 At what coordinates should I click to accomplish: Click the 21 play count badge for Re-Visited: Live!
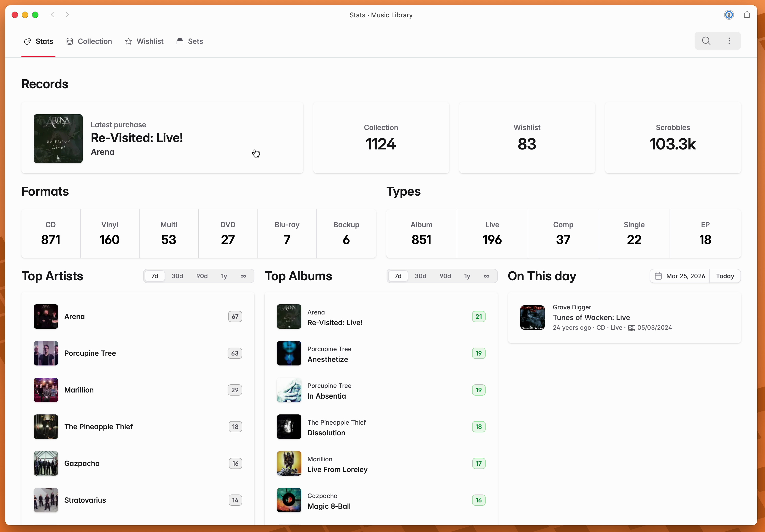(478, 316)
